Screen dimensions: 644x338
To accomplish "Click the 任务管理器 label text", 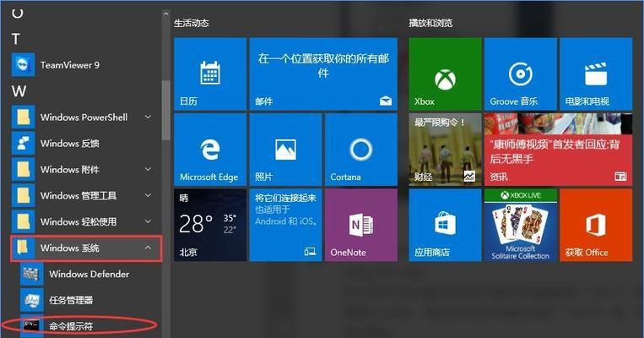I will pyautogui.click(x=71, y=300).
